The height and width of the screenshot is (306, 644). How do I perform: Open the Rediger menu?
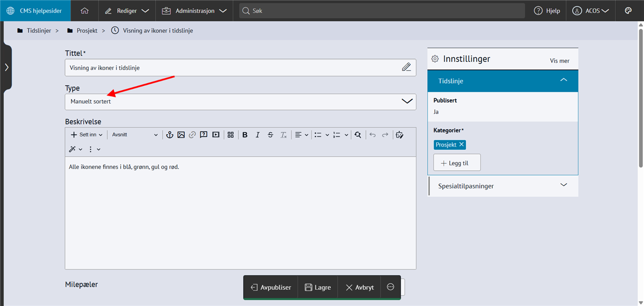pyautogui.click(x=127, y=11)
